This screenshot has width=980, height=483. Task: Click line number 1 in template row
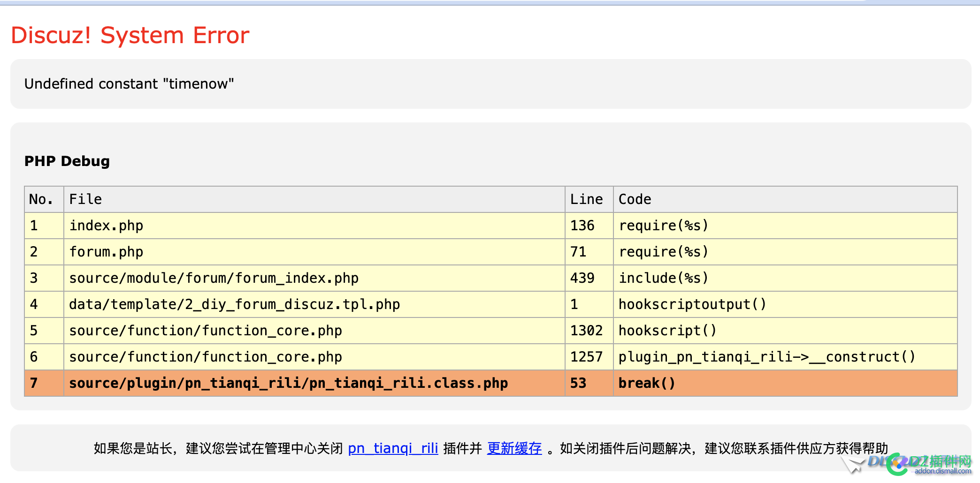click(x=589, y=304)
